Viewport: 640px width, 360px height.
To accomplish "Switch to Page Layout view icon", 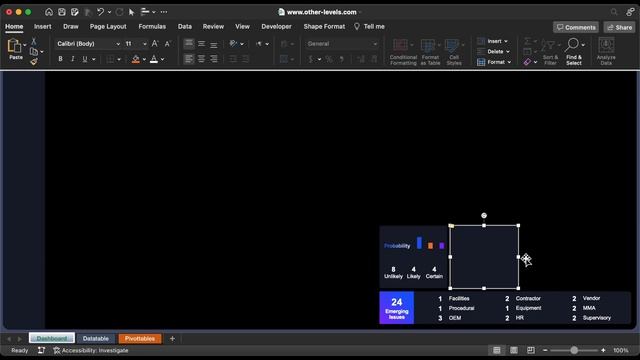I will pos(514,350).
